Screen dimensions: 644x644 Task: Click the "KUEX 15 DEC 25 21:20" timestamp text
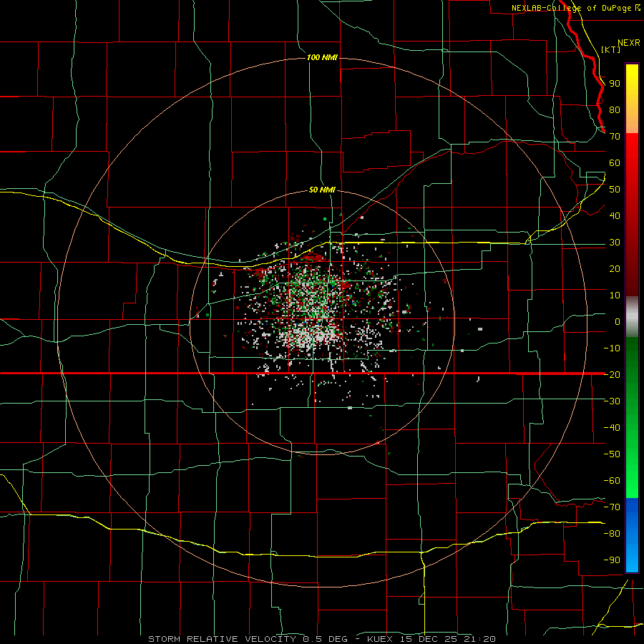click(431, 639)
